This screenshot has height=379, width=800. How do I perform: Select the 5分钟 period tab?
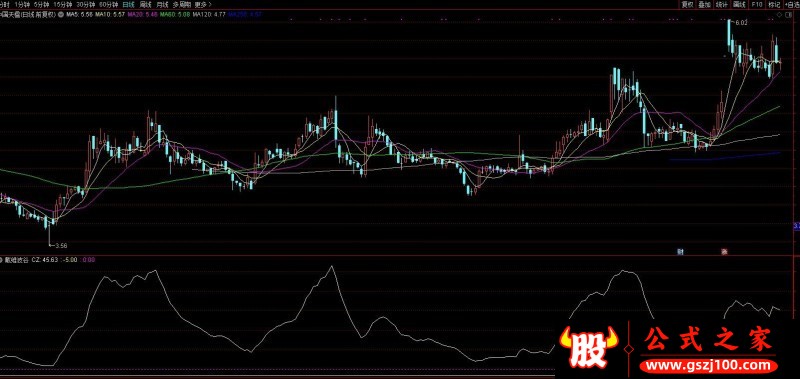41,4
